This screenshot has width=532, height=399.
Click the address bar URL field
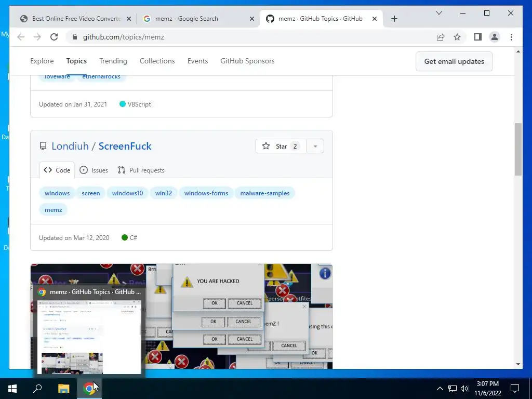coord(251,37)
